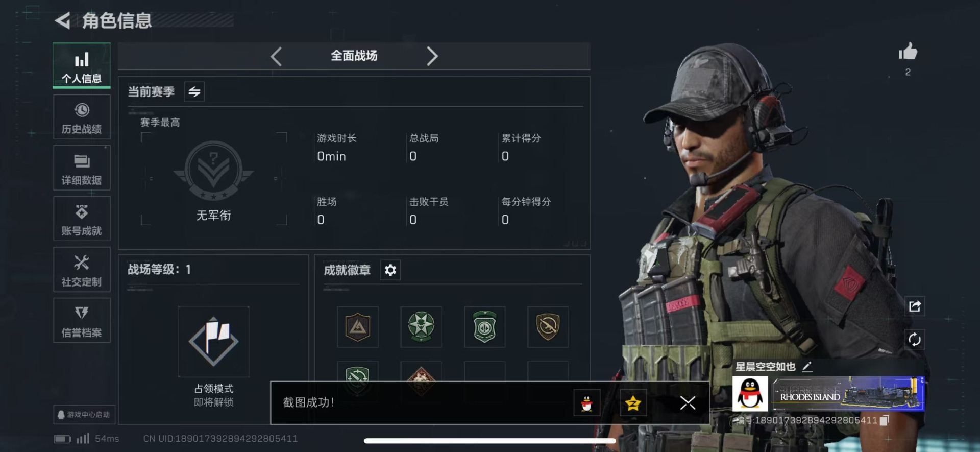Open achievement badge settings gear
Viewport: 980px width, 452px height.
pyautogui.click(x=390, y=270)
